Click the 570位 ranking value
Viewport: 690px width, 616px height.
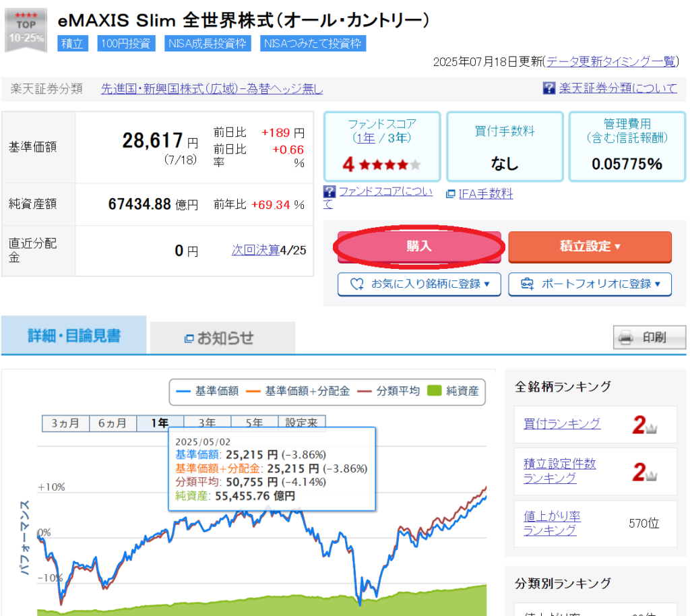tap(644, 523)
